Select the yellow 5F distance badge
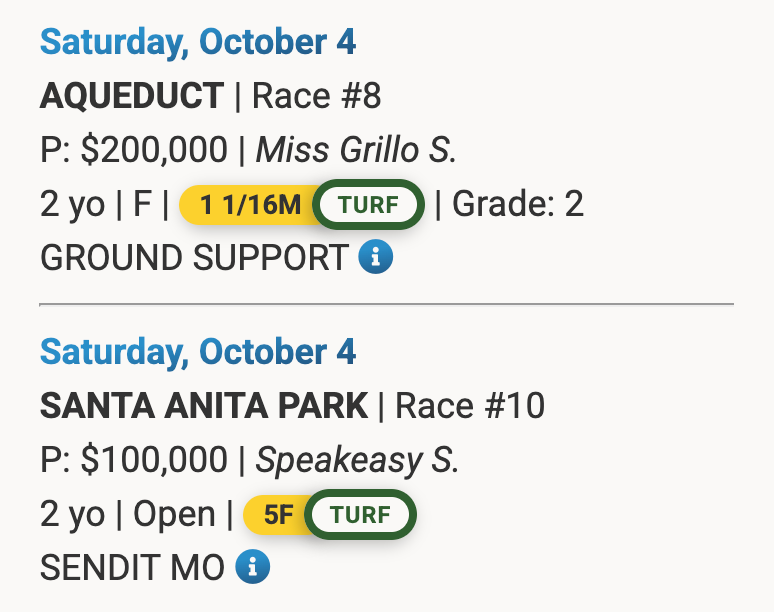 point(276,515)
